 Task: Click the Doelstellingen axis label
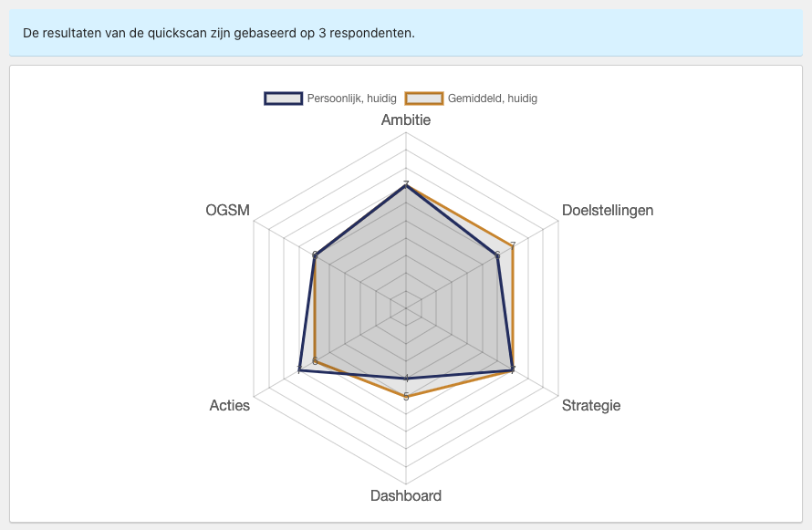pyautogui.click(x=608, y=210)
